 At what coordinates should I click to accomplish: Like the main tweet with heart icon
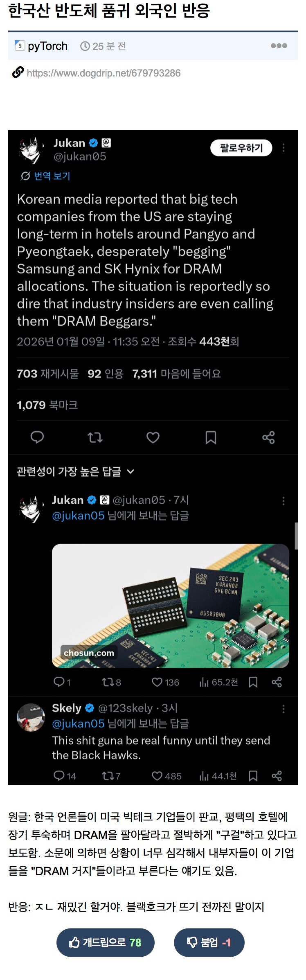153,437
